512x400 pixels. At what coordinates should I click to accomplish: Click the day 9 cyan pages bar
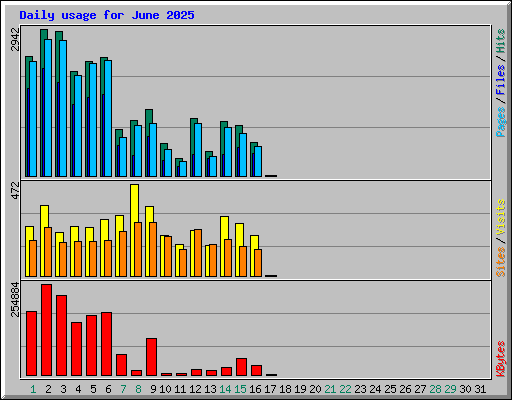pos(153,150)
